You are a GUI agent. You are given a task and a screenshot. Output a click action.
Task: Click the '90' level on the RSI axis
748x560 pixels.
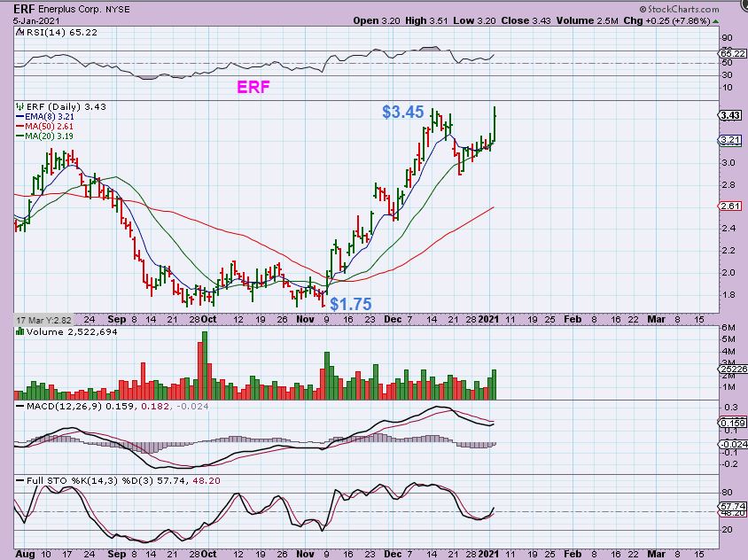pos(727,38)
